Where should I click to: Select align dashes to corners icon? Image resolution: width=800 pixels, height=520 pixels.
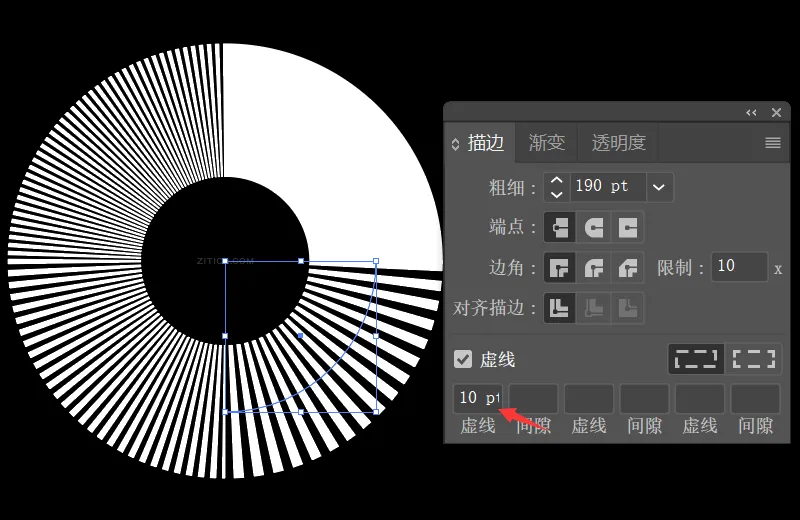click(754, 359)
